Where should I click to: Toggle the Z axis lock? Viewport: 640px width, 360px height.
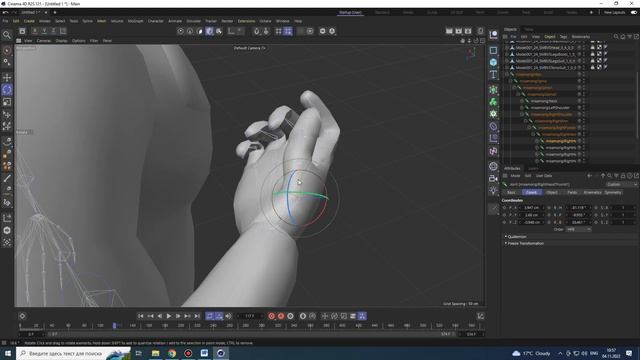click(53, 31)
